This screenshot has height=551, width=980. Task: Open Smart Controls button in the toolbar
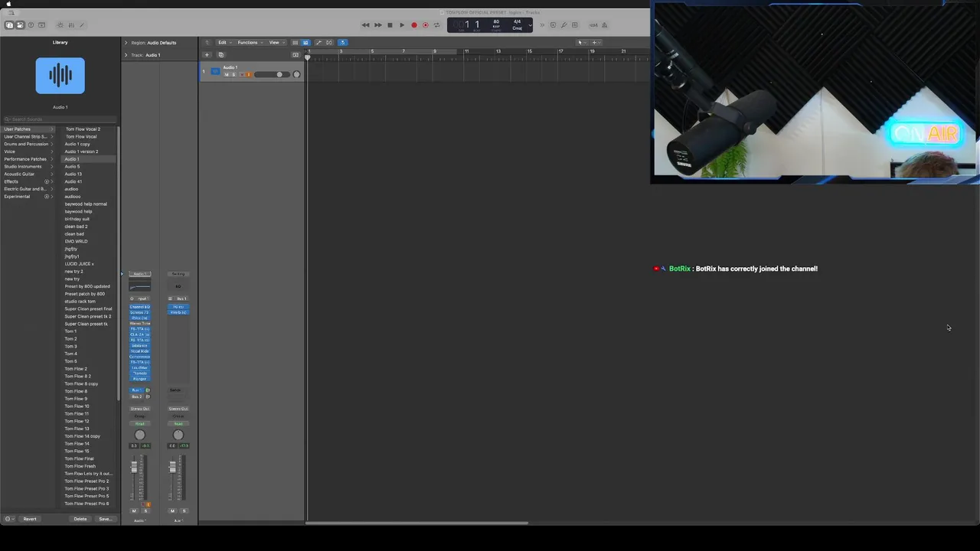(x=60, y=24)
